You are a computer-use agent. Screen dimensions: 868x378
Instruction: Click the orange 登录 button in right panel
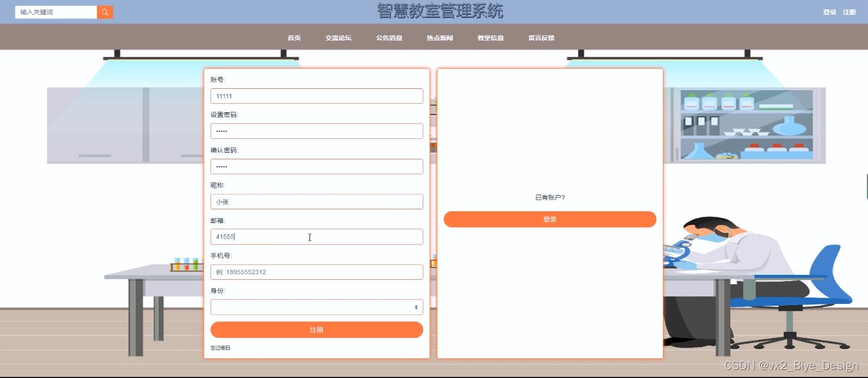pos(550,219)
